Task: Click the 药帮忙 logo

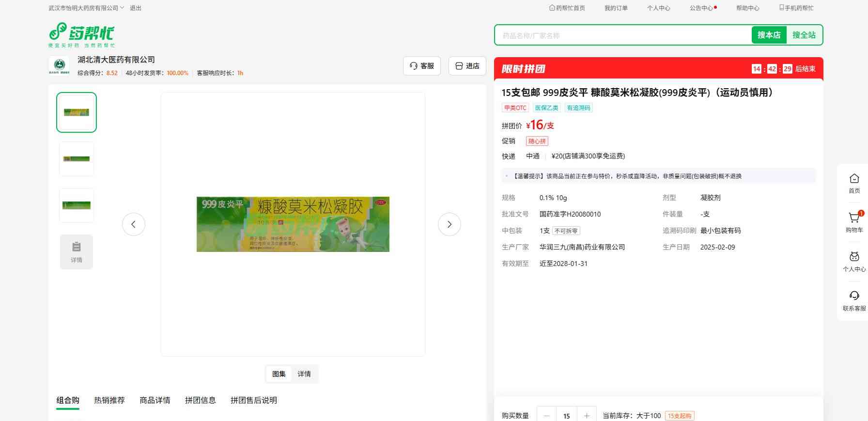Action: point(81,34)
